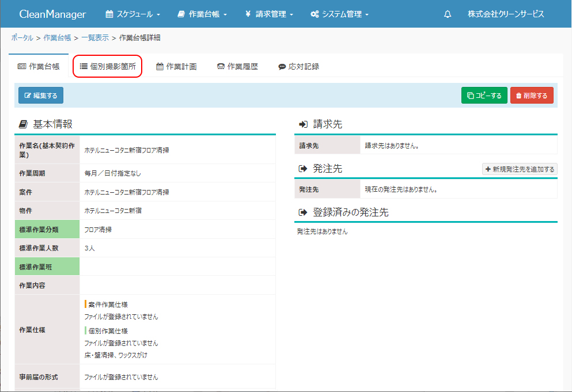572x392 pixels.
Task: Open the 請求管理 dropdown menu
Action: 269,14
